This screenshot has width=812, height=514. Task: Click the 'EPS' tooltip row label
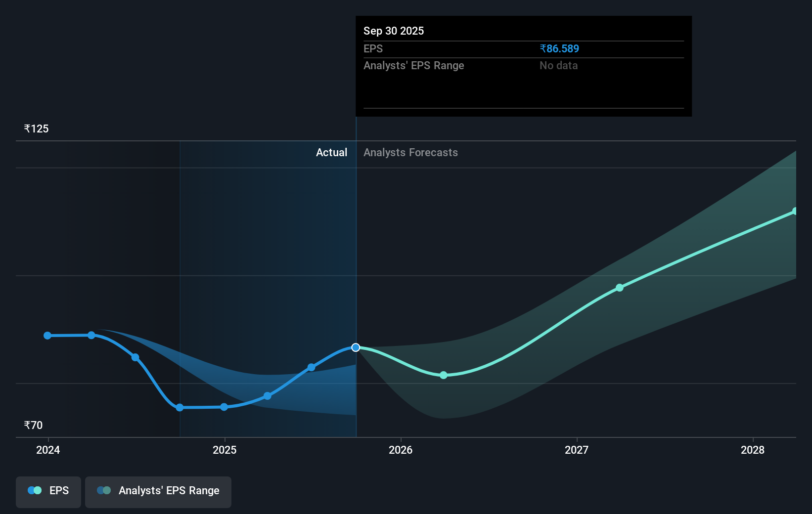coord(373,49)
